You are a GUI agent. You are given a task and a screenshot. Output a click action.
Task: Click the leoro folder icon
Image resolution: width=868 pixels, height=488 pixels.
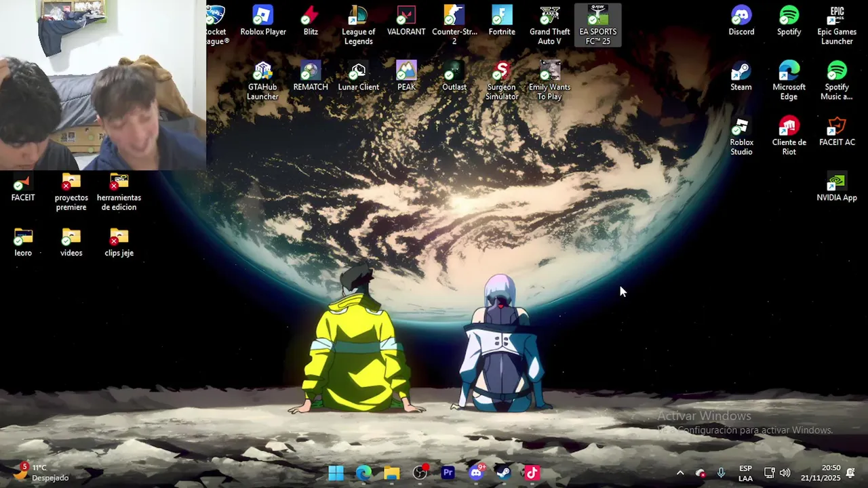[x=23, y=243]
